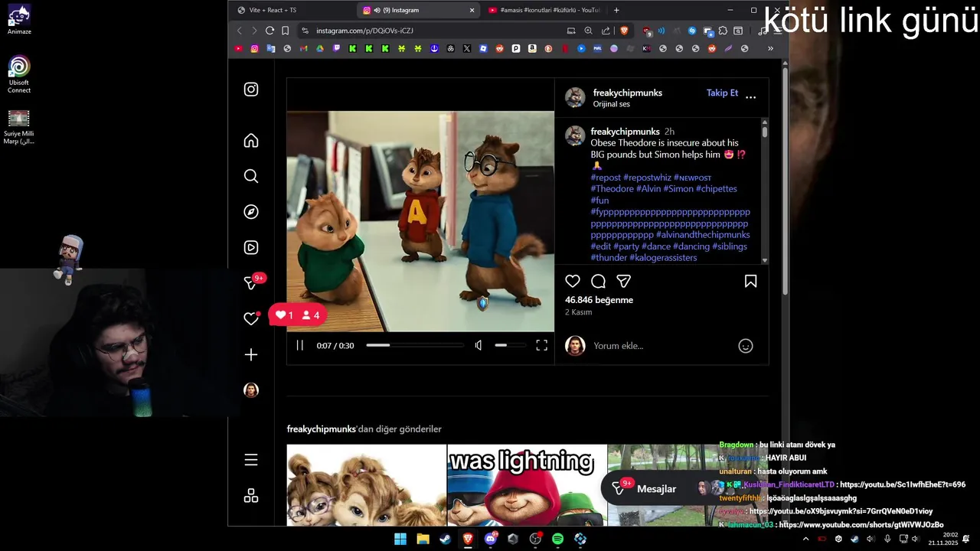Open the X (Twitter) bookmark in bookmarks bar
Viewport: 980px width, 551px height.
(x=467, y=48)
